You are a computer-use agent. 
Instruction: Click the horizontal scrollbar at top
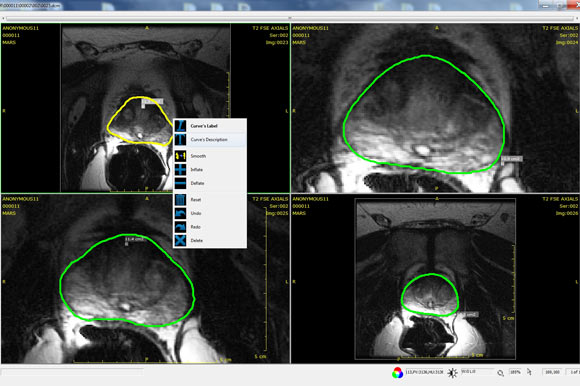(x=290, y=18)
